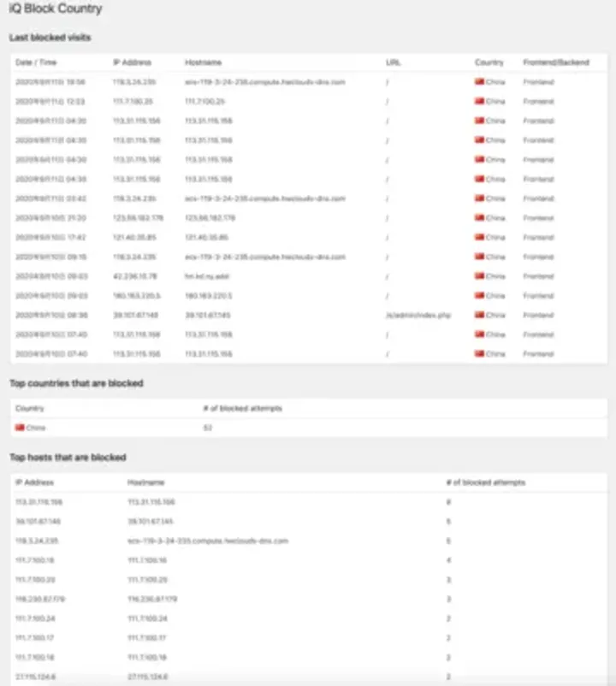Click IP Address header in Last blocked visits table
The height and width of the screenshot is (686, 616).
click(x=132, y=62)
